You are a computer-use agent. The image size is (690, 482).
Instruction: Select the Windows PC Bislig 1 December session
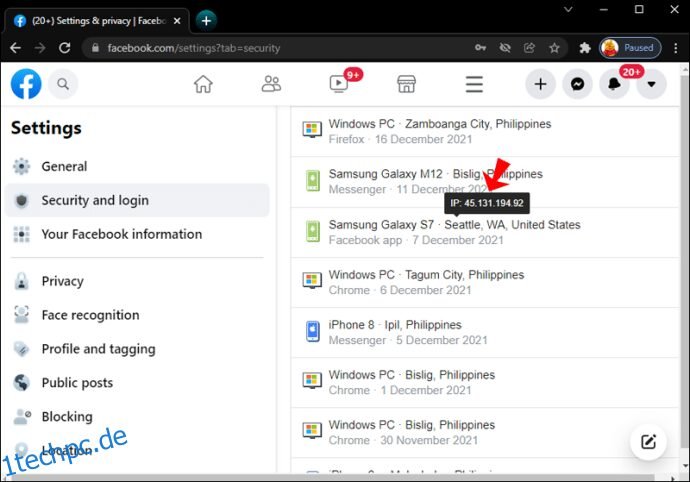[484, 383]
